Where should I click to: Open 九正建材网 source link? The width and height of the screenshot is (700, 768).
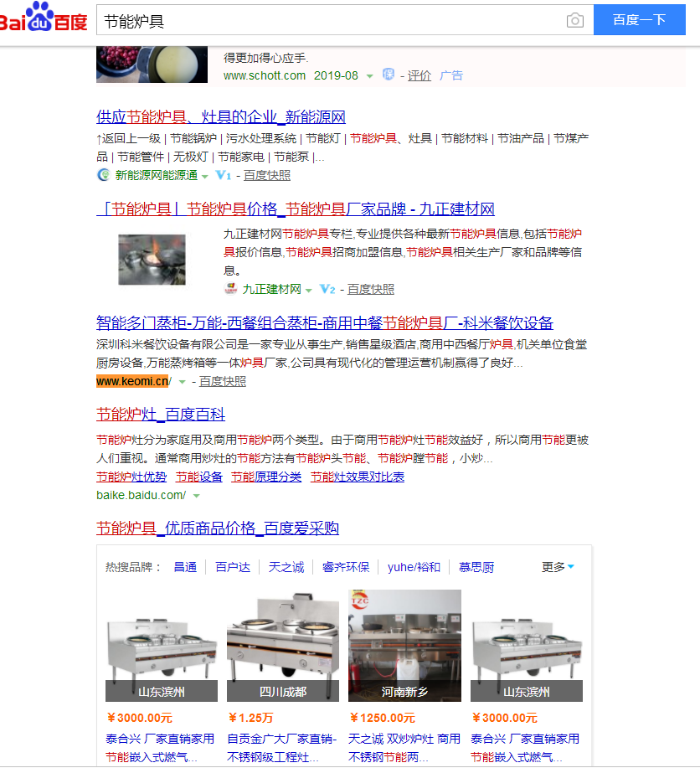coord(272,290)
